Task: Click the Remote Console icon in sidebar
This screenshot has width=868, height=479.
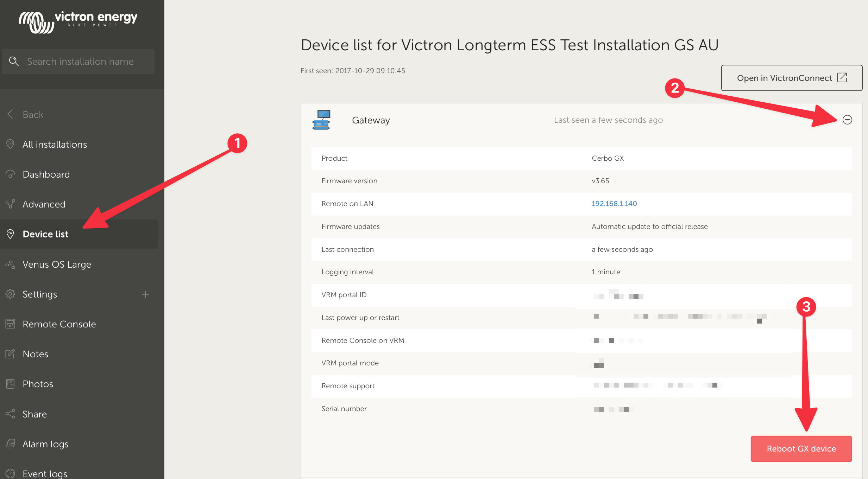Action: pos(11,324)
